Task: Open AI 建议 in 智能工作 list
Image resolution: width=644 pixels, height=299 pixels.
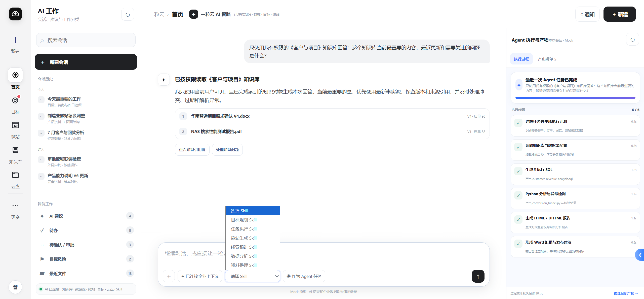Action: pyautogui.click(x=86, y=216)
